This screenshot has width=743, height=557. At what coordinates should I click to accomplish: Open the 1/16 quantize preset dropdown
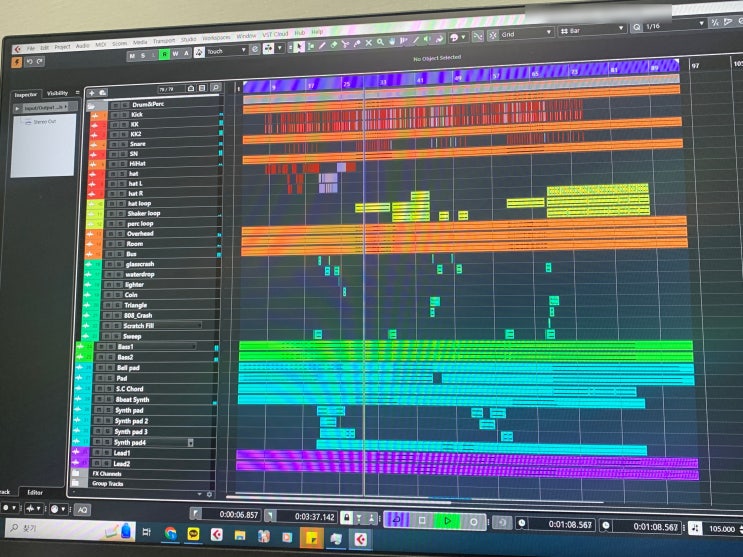click(674, 25)
